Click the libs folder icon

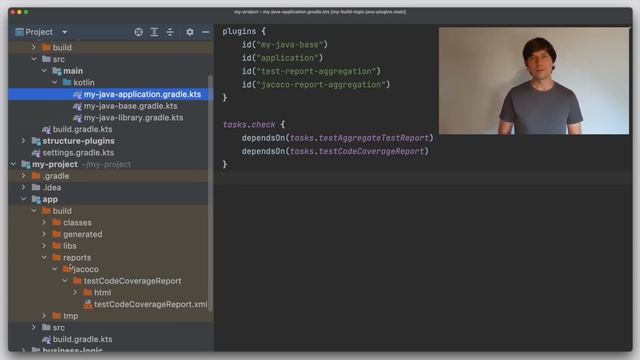point(57,246)
